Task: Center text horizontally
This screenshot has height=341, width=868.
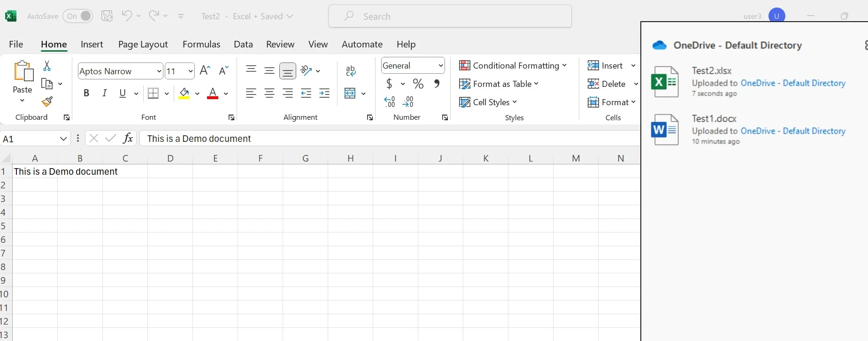Action: point(269,93)
